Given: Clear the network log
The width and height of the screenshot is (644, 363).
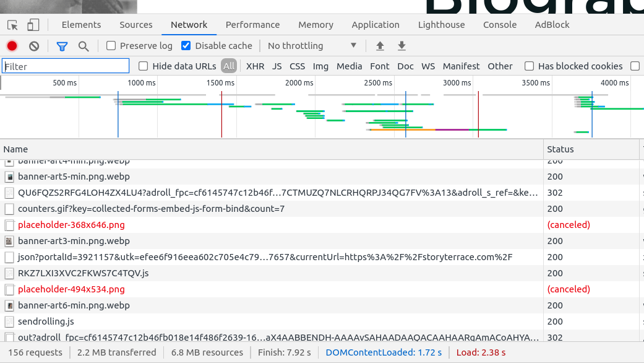Looking at the screenshot, I should point(34,46).
